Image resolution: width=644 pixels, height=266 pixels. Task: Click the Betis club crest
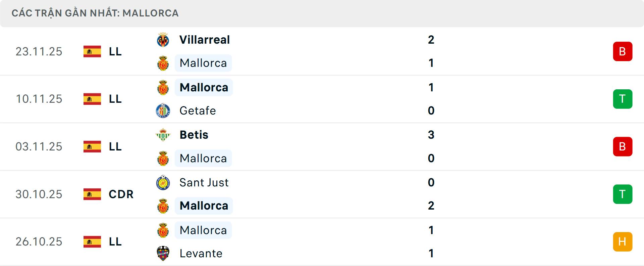coord(163,135)
